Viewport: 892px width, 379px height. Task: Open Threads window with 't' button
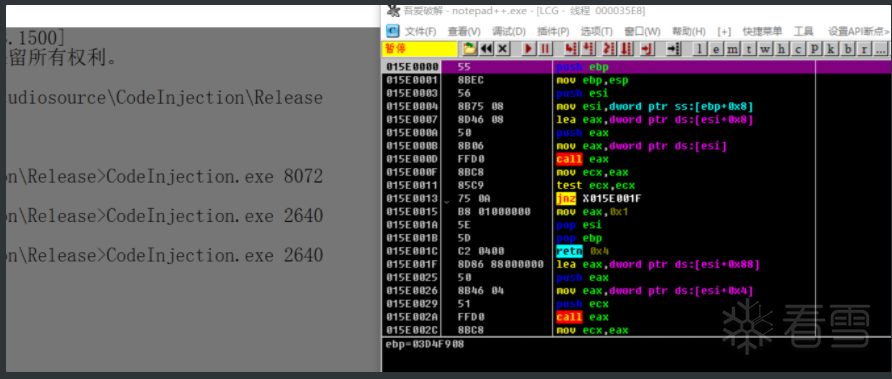[749, 50]
